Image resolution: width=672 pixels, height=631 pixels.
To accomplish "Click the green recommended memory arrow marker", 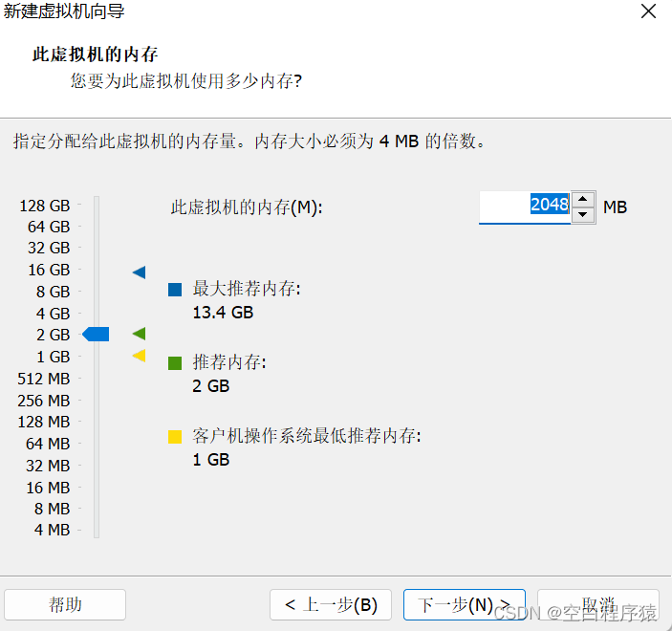I will 140,334.
